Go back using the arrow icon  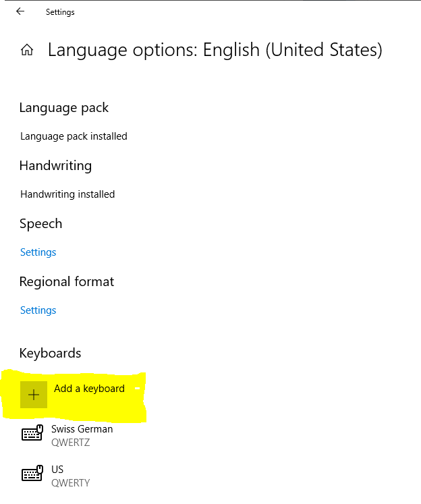(x=20, y=11)
